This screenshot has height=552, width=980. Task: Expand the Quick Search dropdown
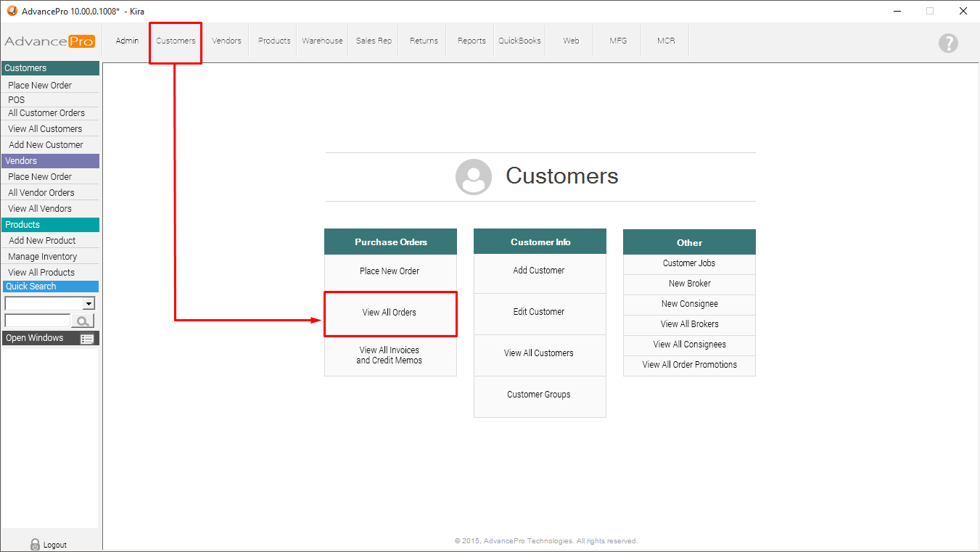[88, 303]
